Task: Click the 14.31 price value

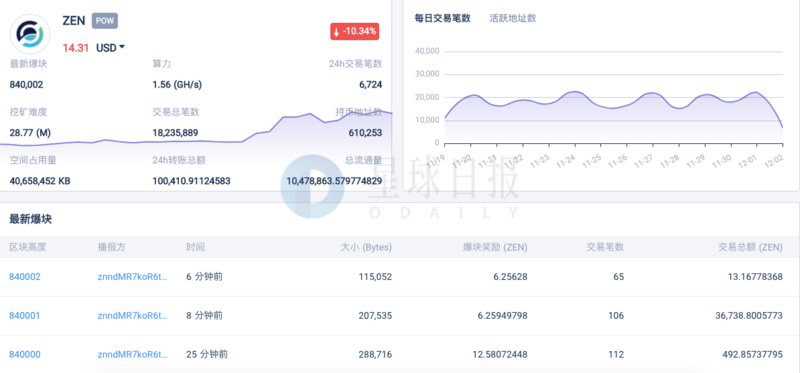Action: click(x=76, y=48)
